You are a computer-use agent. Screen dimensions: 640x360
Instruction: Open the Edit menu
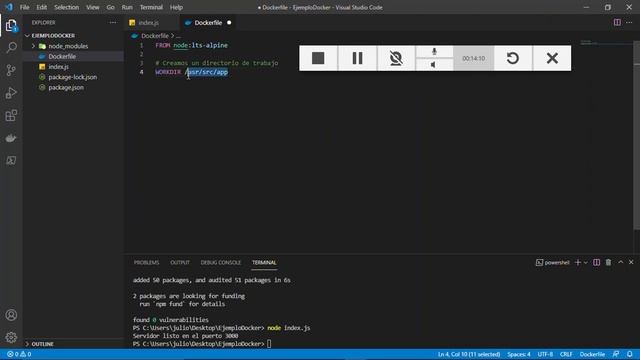(42, 7)
